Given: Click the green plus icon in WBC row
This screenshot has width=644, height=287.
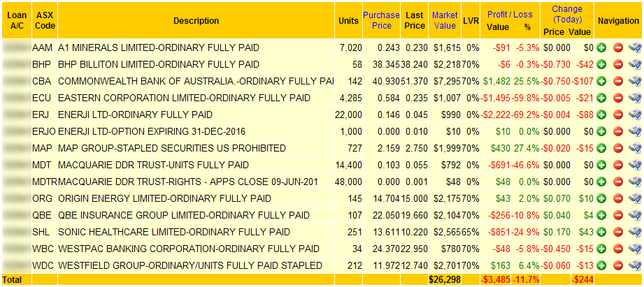Looking at the screenshot, I should (601, 249).
